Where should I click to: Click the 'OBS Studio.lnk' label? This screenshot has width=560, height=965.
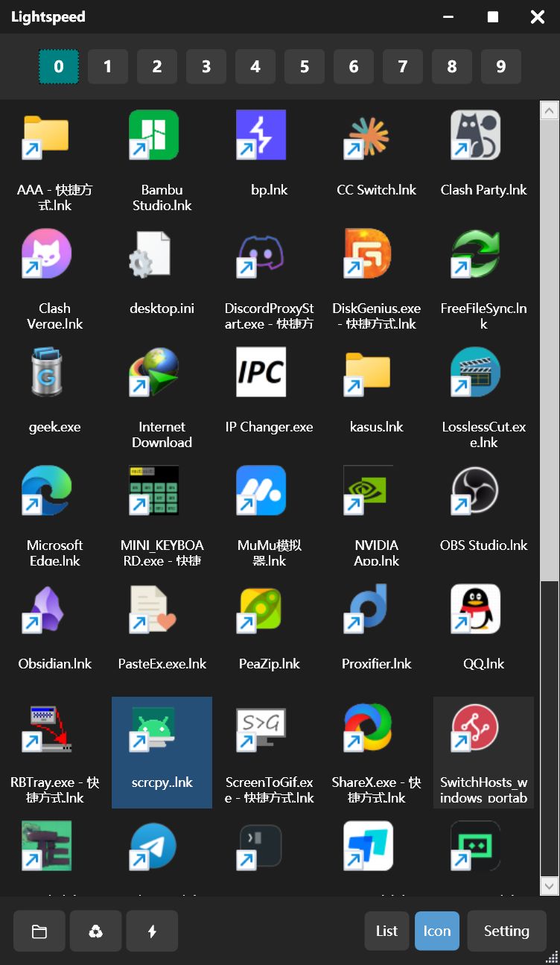[483, 545]
